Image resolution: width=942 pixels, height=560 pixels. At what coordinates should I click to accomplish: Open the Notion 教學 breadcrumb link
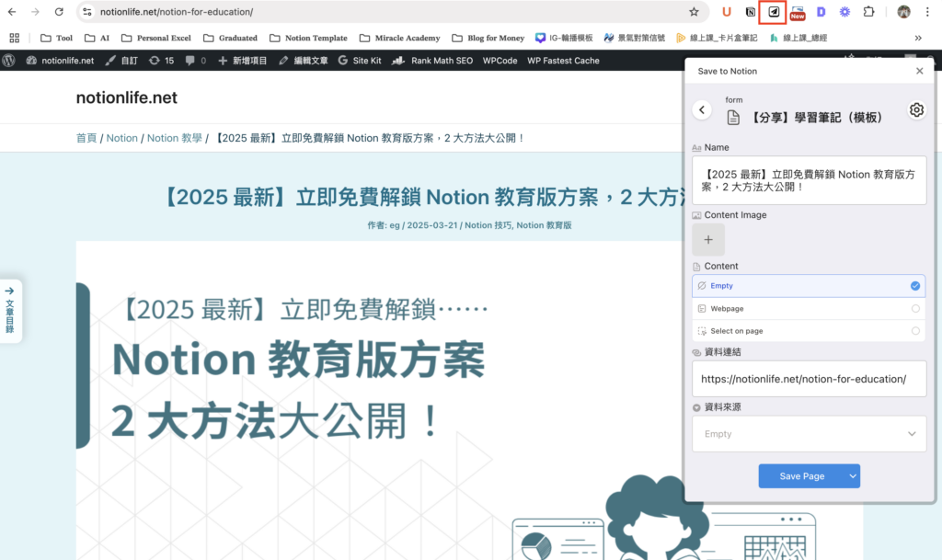point(174,137)
